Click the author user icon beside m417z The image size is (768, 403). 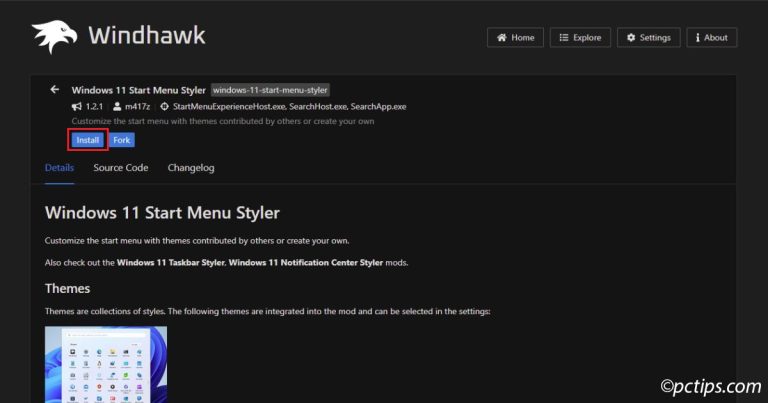click(x=117, y=106)
